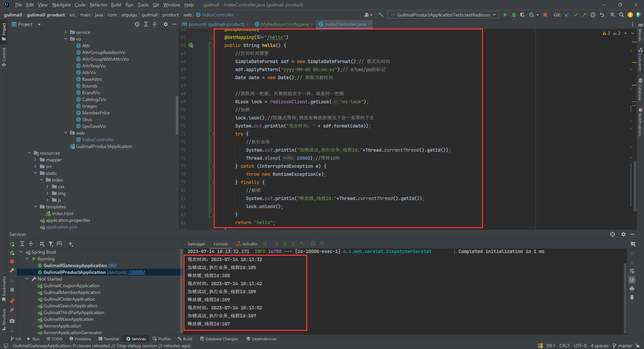The width and height of the screenshot is (644, 349).
Task: Clear console output with the trash icon
Action: (632, 297)
